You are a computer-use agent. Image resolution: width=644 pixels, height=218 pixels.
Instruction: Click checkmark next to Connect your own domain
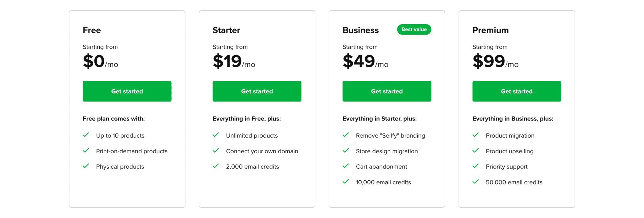point(216,150)
